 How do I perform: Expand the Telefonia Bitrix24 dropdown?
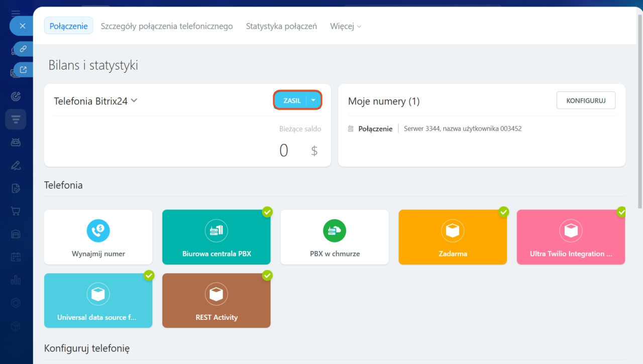pos(134,100)
